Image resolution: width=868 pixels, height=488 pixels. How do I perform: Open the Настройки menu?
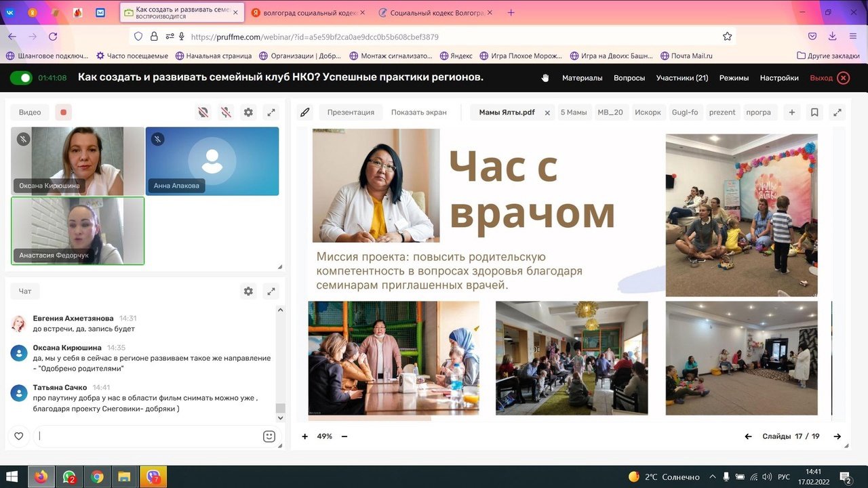pyautogui.click(x=779, y=78)
